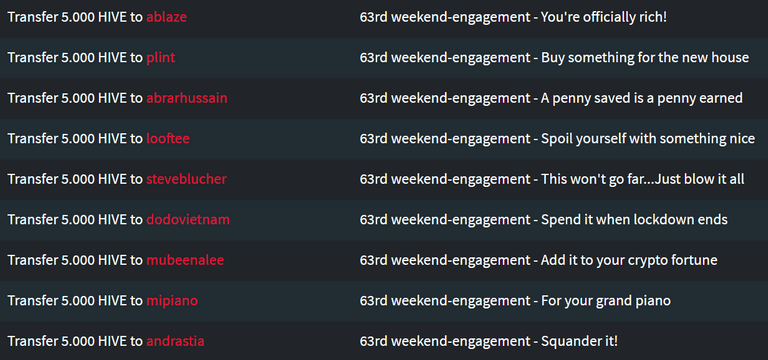Viewport: 768px width, 360px height.
Task: Visit the mipiano profile link
Action: pyautogui.click(x=172, y=301)
